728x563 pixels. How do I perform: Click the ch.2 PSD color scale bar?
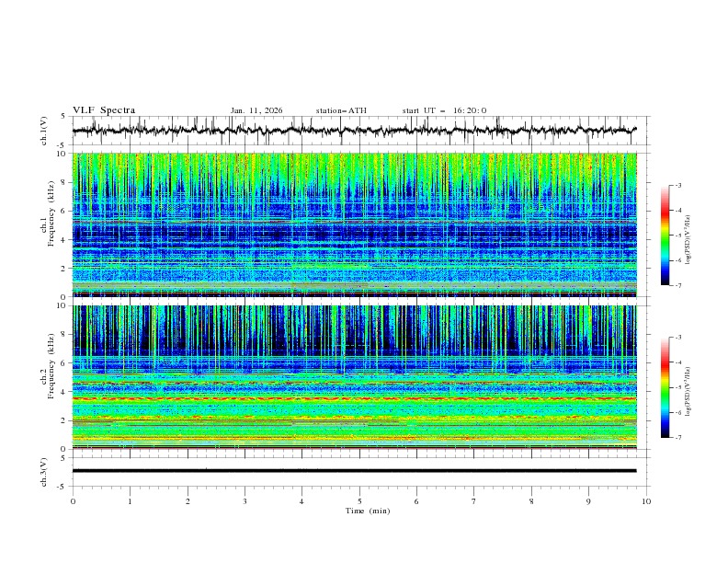click(665, 387)
